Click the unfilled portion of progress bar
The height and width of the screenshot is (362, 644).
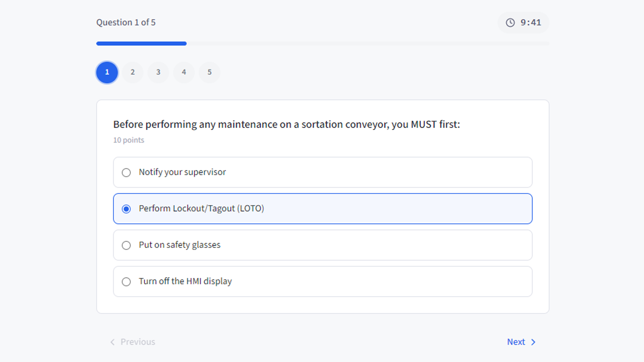pyautogui.click(x=367, y=44)
